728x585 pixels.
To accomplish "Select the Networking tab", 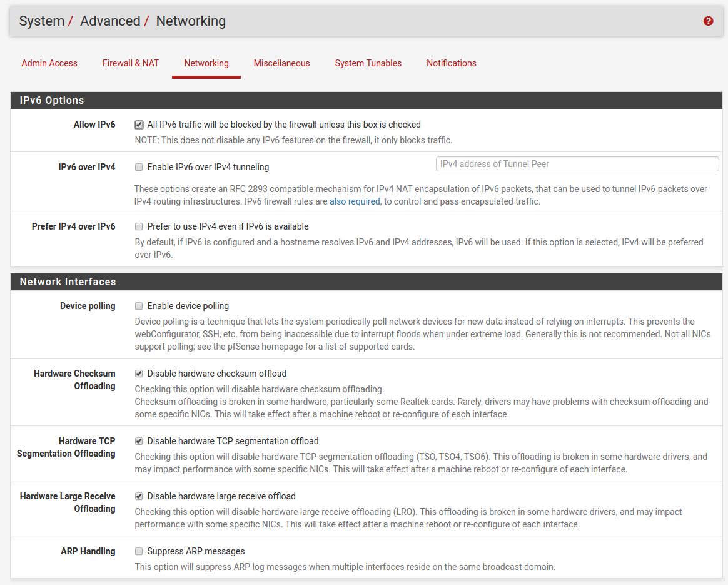I will click(206, 63).
